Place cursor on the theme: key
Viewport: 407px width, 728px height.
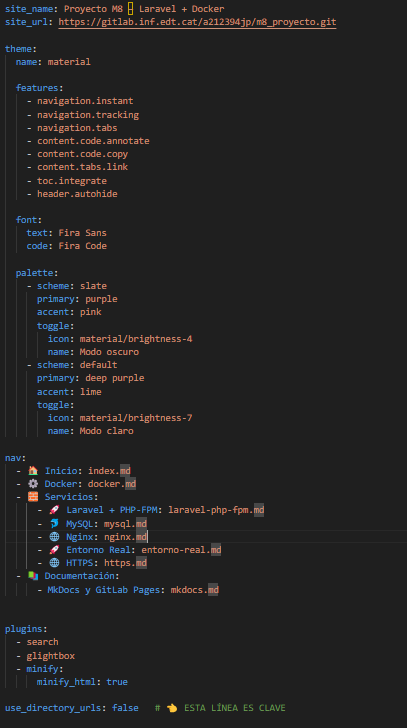(x=19, y=49)
